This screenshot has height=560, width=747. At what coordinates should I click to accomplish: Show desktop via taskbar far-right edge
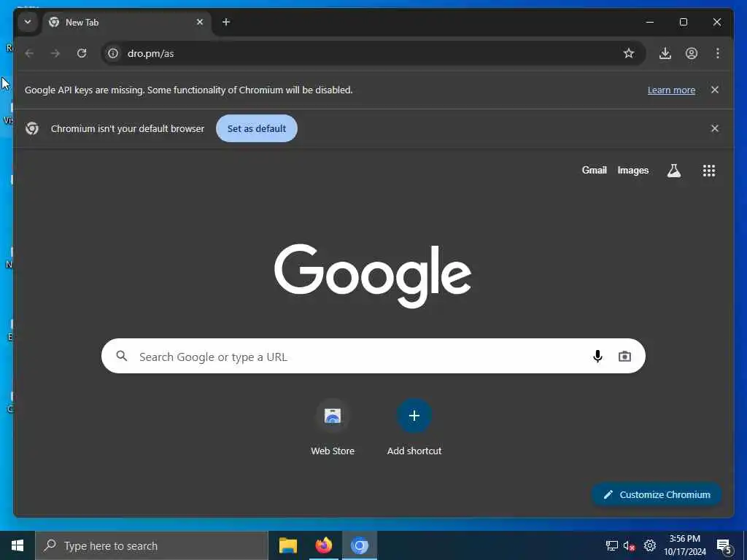coord(745,545)
